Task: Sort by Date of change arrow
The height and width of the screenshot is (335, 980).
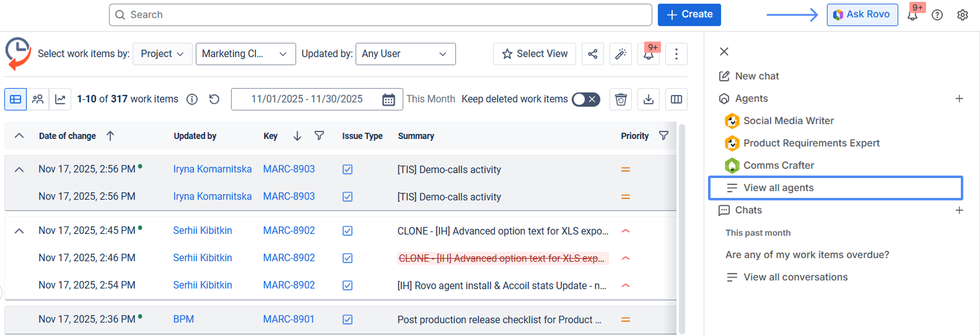Action: pos(110,136)
